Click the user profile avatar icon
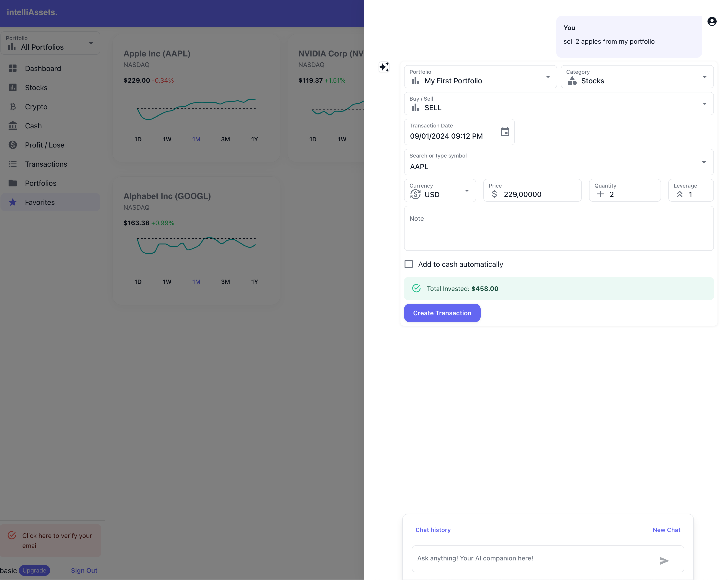Image resolution: width=728 pixels, height=580 pixels. (x=712, y=22)
